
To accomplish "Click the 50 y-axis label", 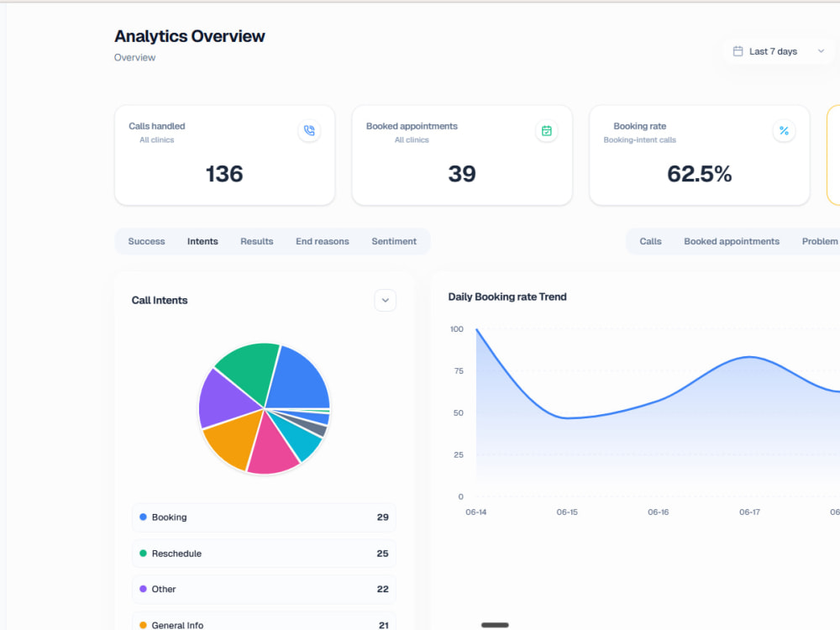I will click(459, 413).
